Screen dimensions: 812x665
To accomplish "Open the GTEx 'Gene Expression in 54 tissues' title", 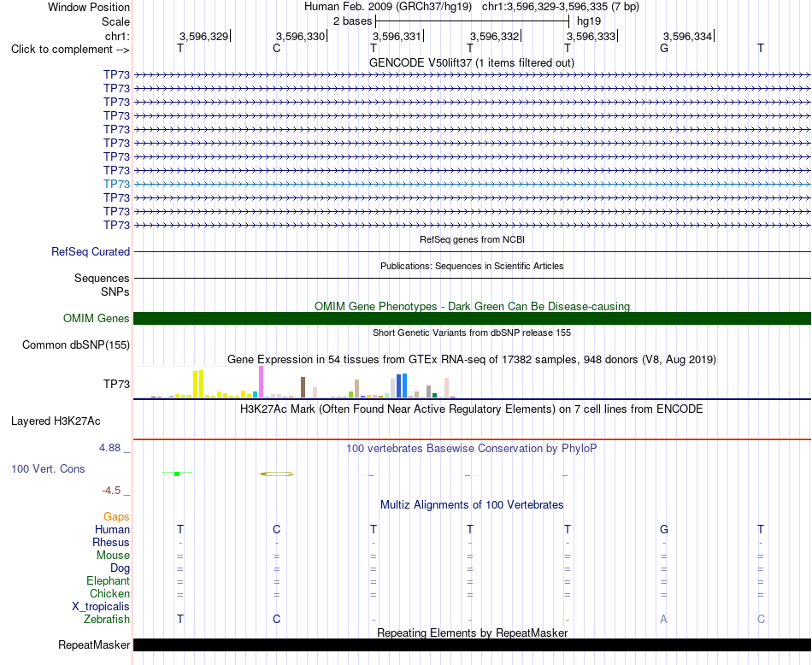I will click(472, 360).
